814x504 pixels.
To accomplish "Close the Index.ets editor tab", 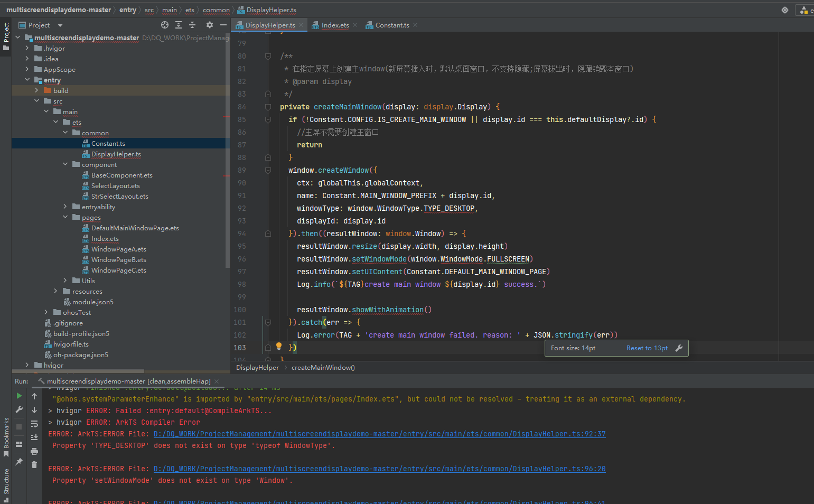I will [x=355, y=25].
